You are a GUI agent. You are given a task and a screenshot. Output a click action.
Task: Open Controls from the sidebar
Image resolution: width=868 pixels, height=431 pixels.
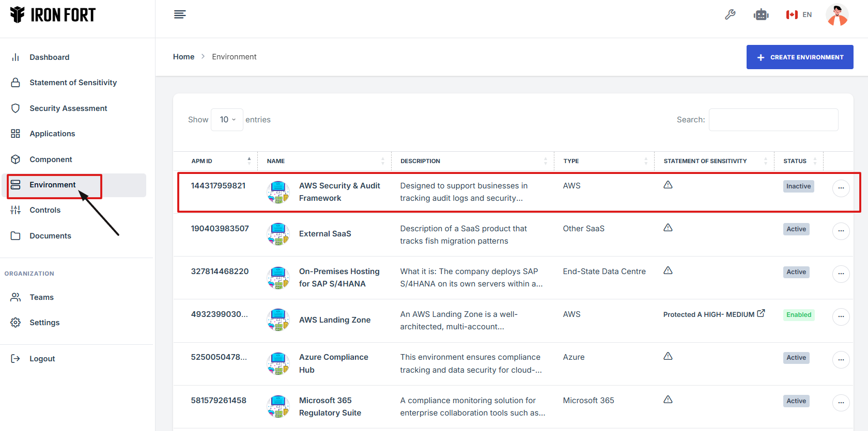[45, 210]
